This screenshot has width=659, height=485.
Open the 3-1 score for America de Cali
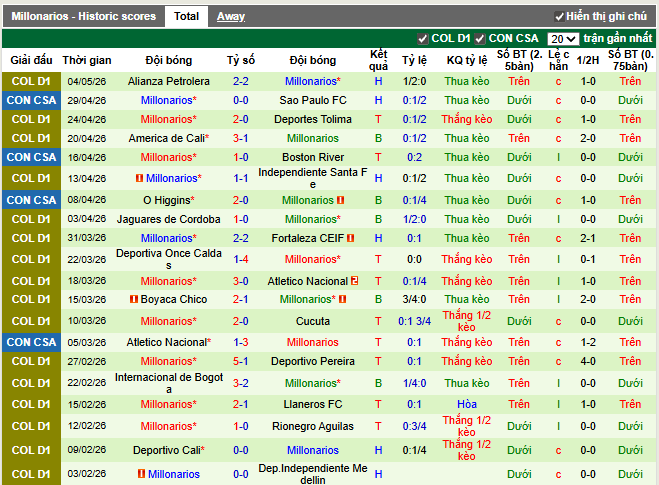click(241, 138)
